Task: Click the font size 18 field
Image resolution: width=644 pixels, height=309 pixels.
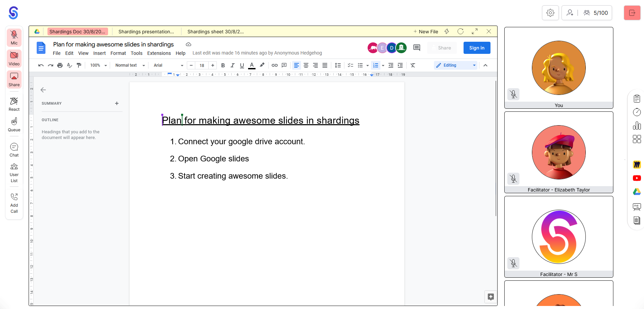Action: (202, 65)
